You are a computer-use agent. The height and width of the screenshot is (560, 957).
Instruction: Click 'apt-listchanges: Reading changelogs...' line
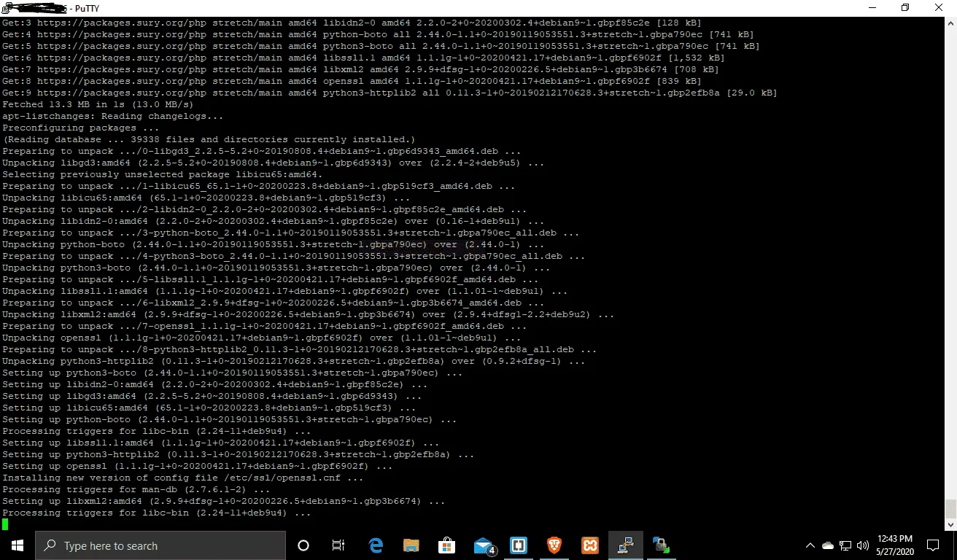pos(113,116)
